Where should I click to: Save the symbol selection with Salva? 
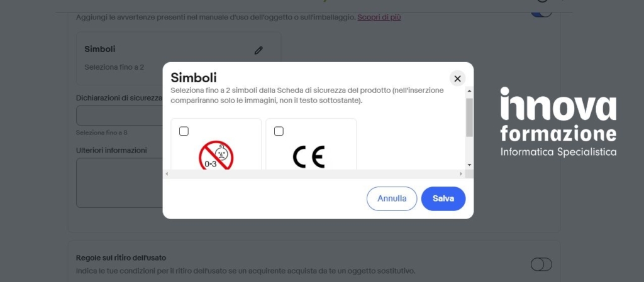tap(443, 198)
